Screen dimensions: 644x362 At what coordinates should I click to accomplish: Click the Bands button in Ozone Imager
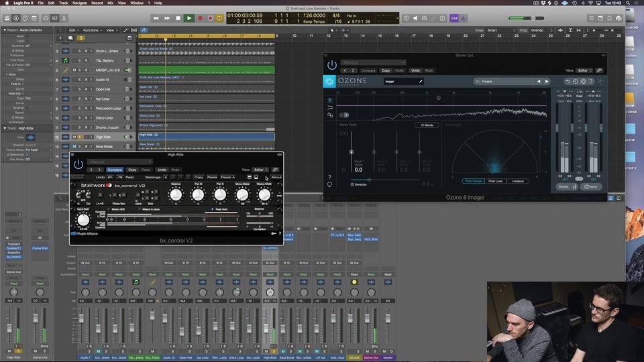coord(427,125)
